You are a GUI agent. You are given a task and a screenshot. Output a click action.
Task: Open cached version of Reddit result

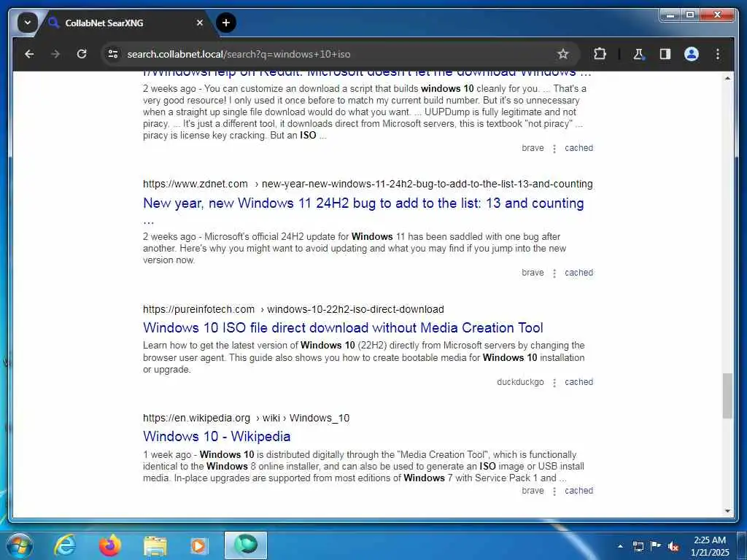[578, 148]
